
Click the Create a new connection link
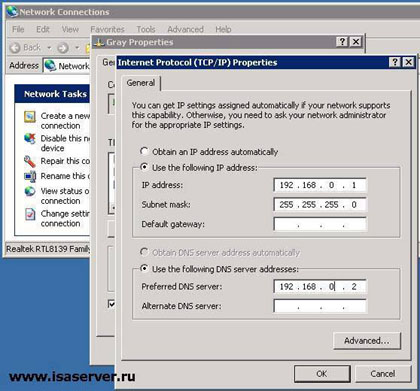65,121
